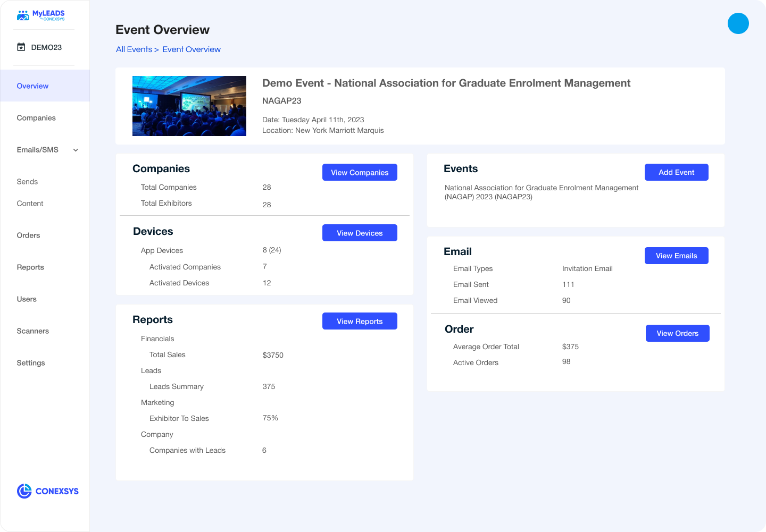Navigate to Scanners in the sidebar
This screenshot has height=532, width=766.
[x=33, y=331]
